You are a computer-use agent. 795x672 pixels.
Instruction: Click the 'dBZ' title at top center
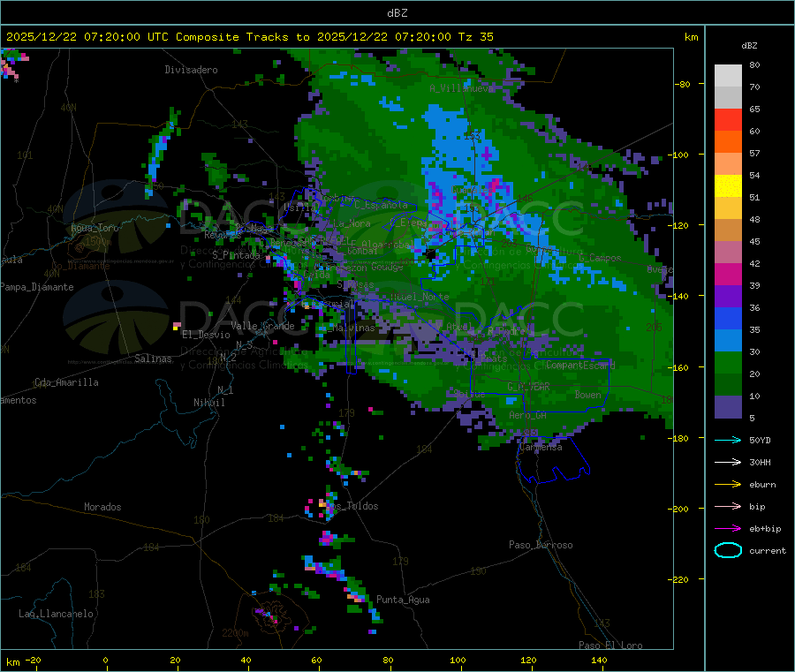point(397,12)
